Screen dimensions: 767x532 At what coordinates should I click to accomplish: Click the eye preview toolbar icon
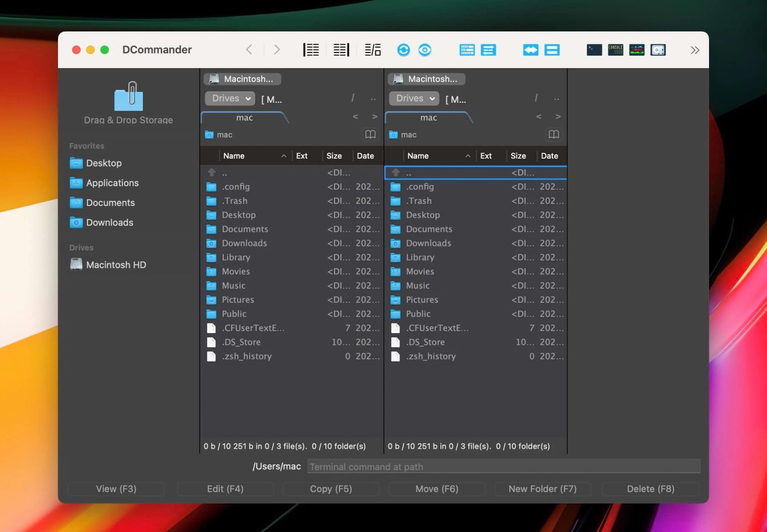[x=425, y=50]
